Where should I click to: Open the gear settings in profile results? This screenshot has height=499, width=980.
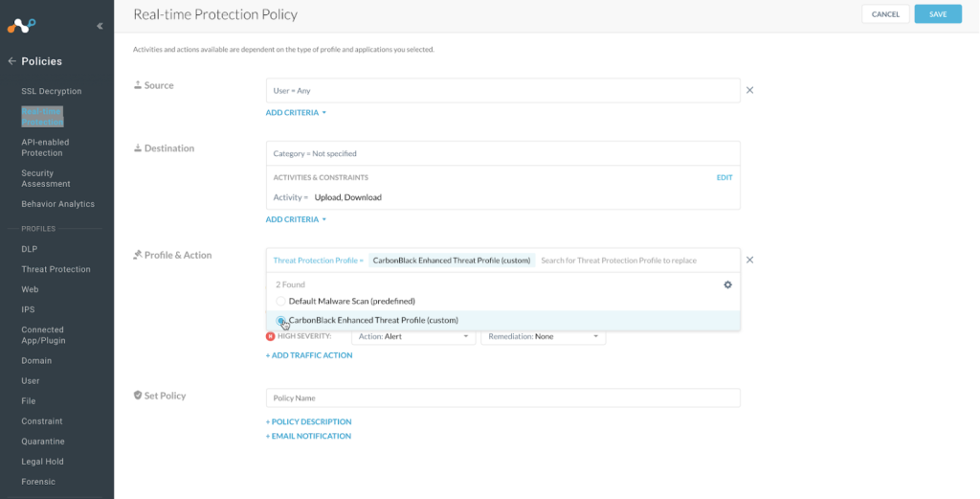(x=727, y=284)
